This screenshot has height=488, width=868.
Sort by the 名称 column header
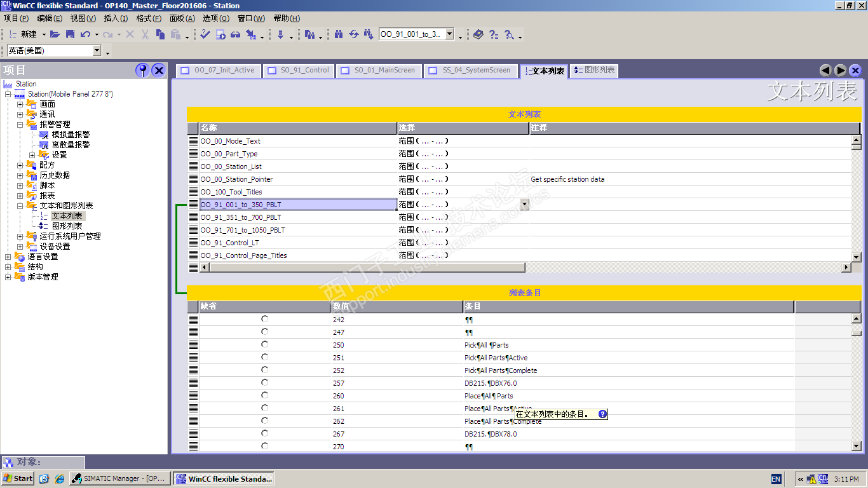click(x=298, y=128)
